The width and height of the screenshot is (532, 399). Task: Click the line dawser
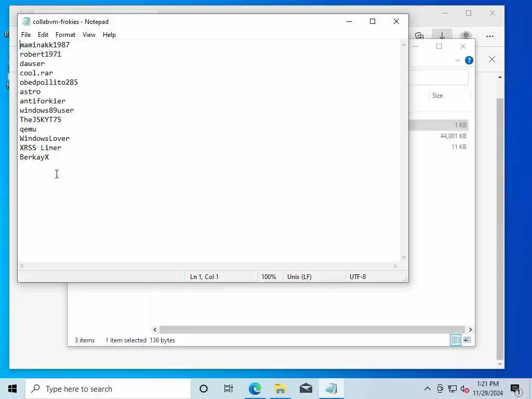coord(32,64)
